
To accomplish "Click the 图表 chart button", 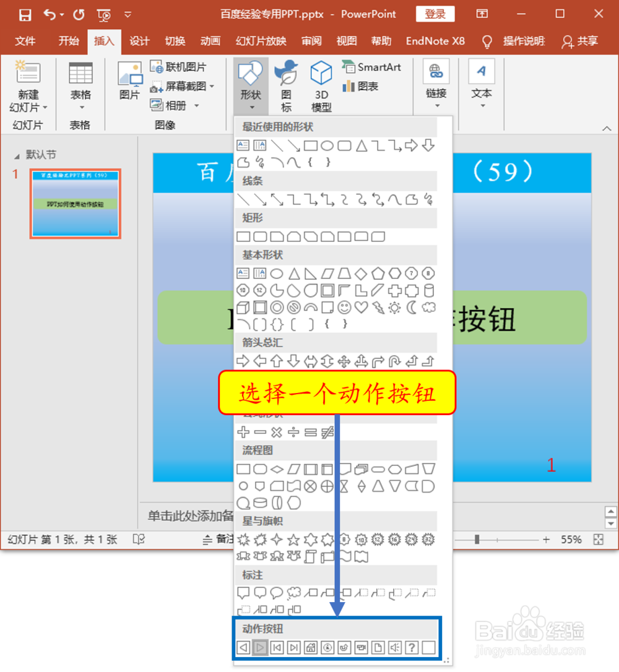I will (360, 86).
